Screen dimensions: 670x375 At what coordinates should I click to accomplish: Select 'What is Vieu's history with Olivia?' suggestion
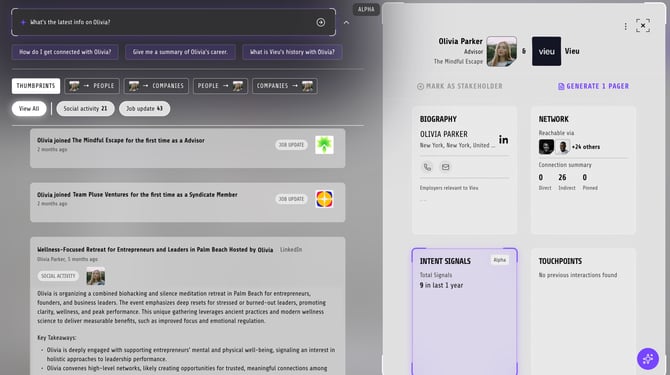click(x=292, y=52)
